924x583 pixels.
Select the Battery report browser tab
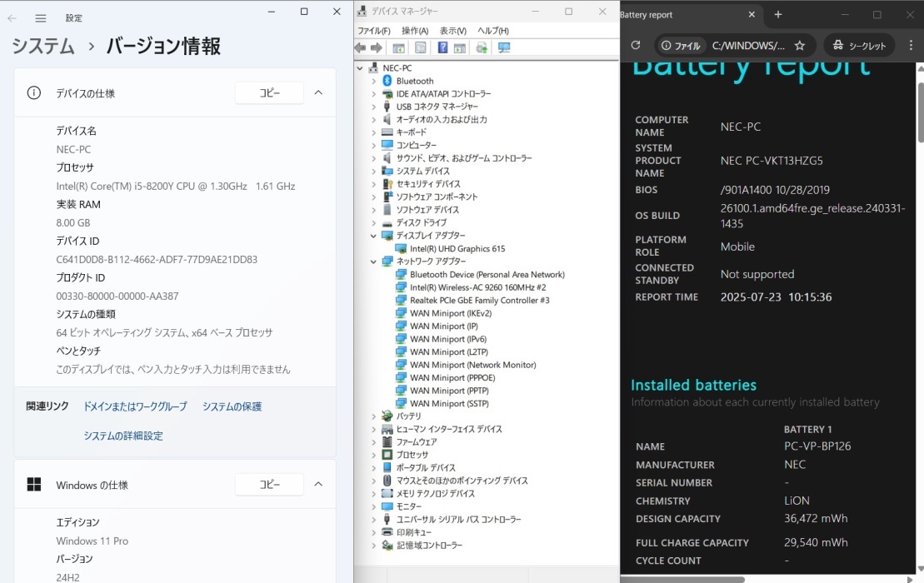point(688,15)
